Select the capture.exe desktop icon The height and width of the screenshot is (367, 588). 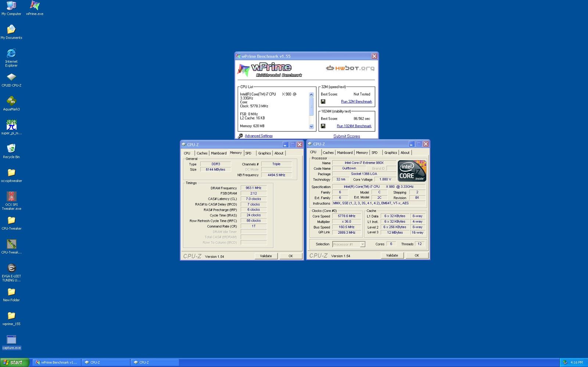[11, 342]
